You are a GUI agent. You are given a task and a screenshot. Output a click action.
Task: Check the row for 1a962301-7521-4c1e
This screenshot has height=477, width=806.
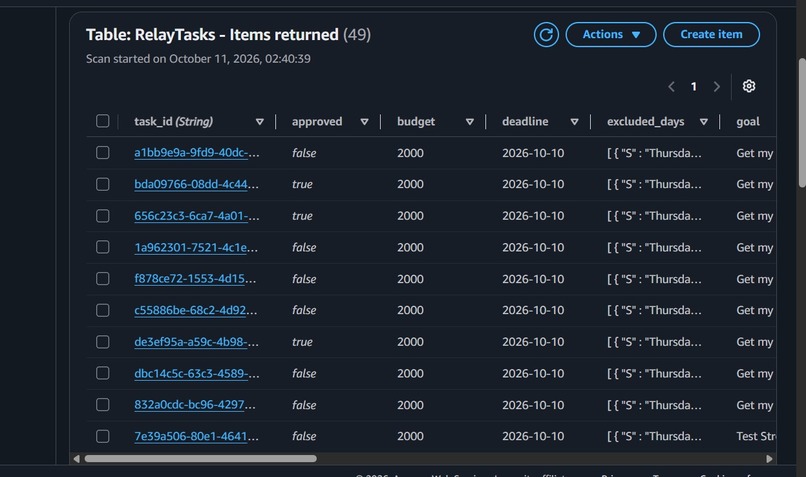103,247
